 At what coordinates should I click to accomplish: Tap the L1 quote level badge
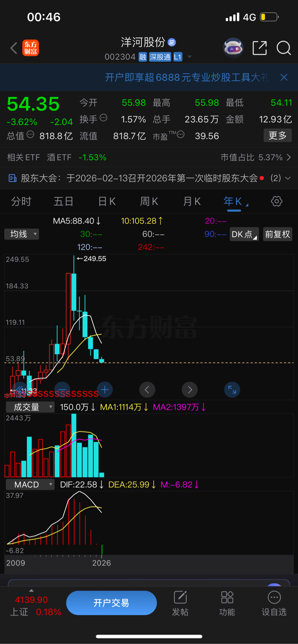pyautogui.click(x=177, y=57)
